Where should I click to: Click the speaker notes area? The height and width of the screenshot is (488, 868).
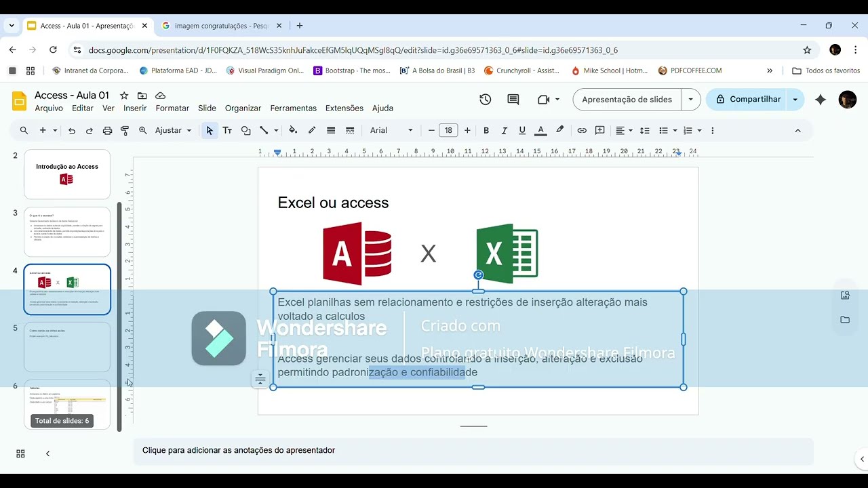[x=473, y=451]
